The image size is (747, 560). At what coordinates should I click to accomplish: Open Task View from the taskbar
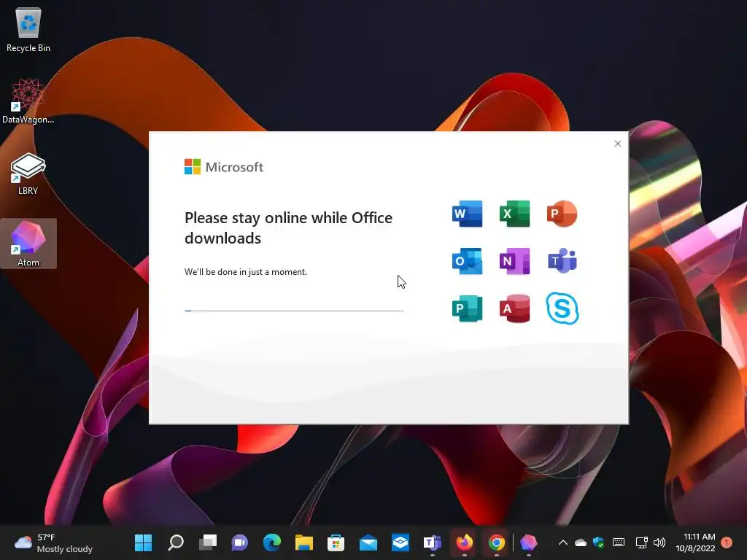point(207,542)
